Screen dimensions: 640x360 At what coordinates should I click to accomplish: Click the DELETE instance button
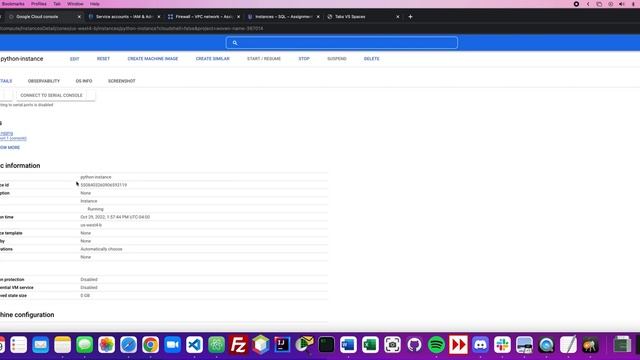[x=371, y=59]
